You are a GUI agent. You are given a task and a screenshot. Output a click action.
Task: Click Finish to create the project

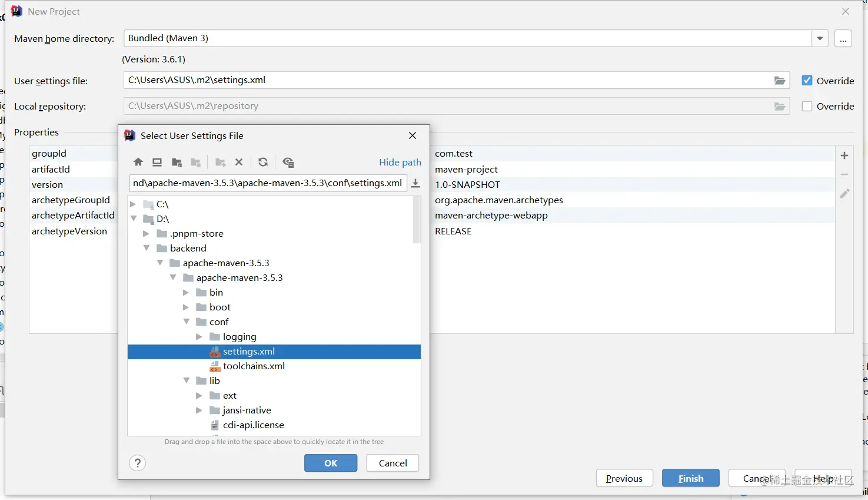(x=691, y=478)
